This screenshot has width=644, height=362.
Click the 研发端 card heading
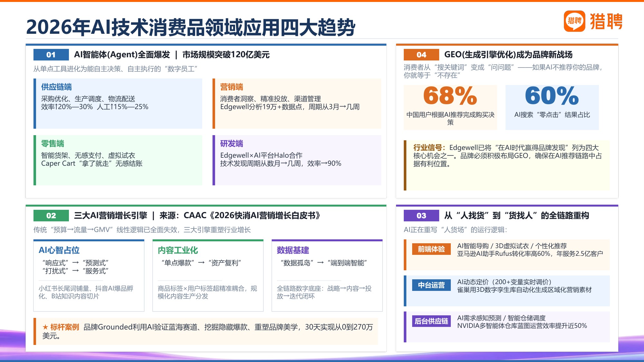click(x=232, y=144)
